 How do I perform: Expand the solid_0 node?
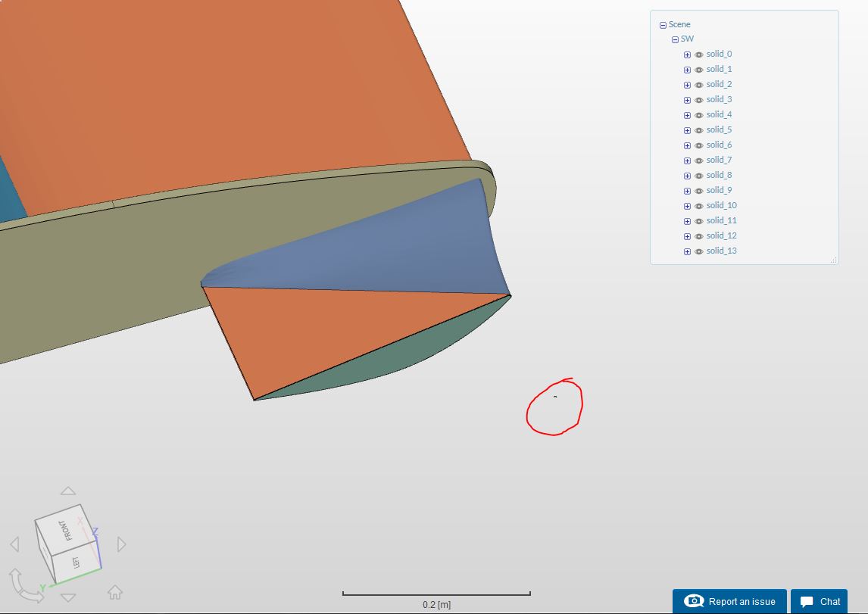pos(687,55)
